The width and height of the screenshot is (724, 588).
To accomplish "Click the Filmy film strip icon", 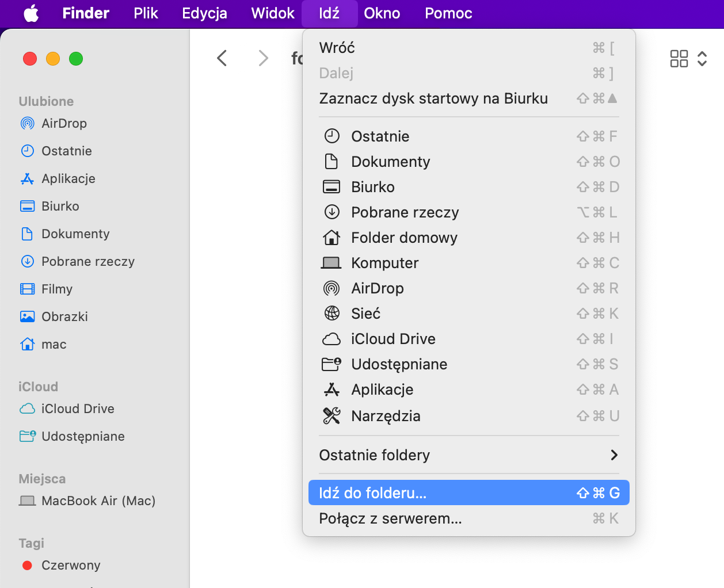I will [27, 289].
